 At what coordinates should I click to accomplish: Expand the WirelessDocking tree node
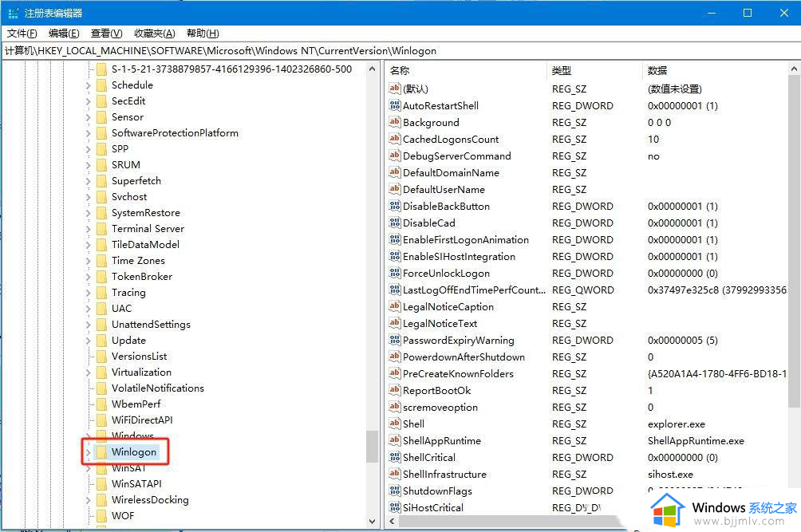(88, 500)
